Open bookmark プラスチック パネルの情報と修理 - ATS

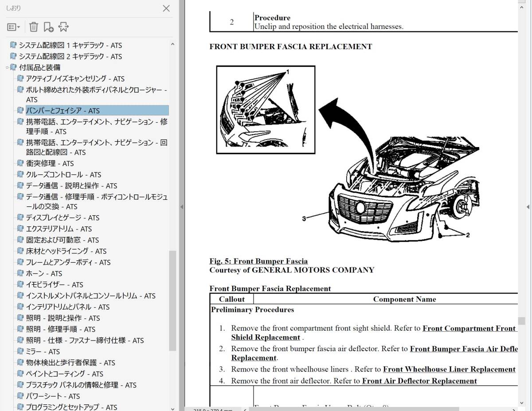(x=81, y=385)
